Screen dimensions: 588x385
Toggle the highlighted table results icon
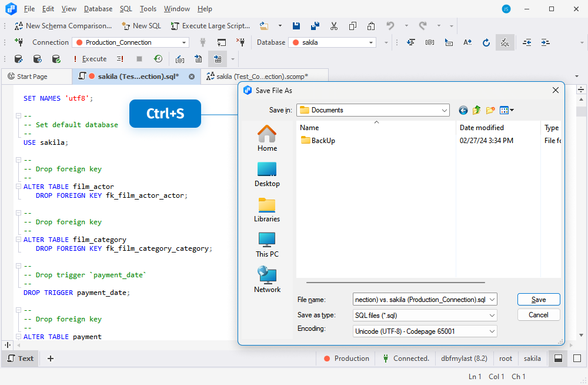pos(218,59)
